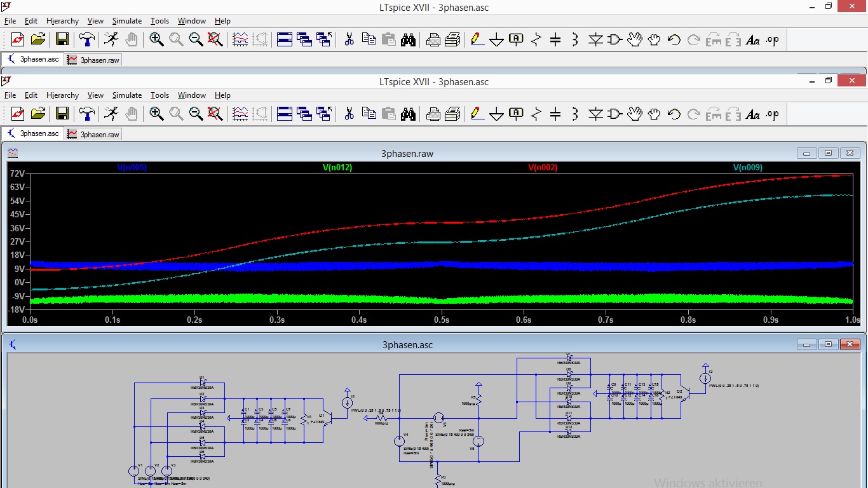Screen dimensions: 868x488
Task: Switch to 3phasen.raw tab, front window
Action: [93, 134]
